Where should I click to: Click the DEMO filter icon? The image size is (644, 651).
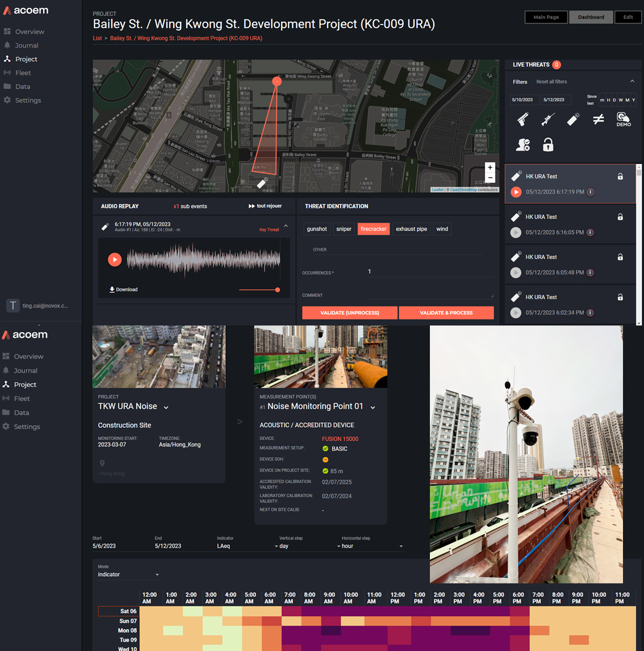pyautogui.click(x=623, y=119)
